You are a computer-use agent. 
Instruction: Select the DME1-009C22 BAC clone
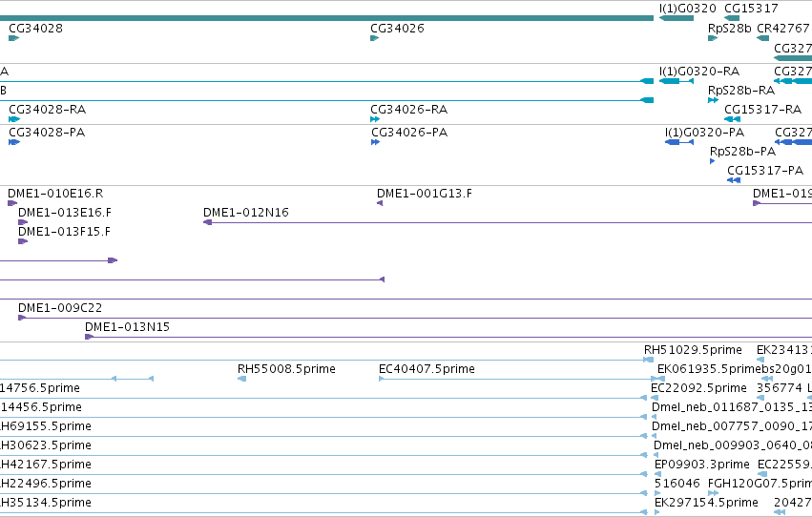(60, 308)
